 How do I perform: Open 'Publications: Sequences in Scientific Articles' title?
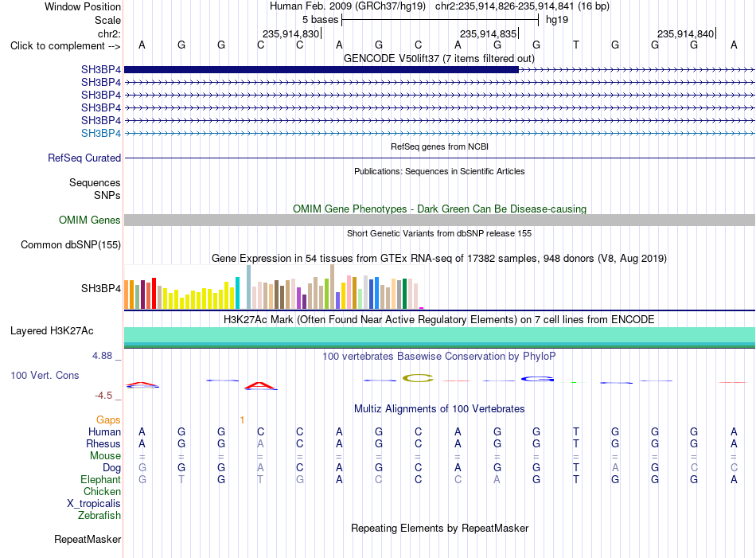coord(439,171)
